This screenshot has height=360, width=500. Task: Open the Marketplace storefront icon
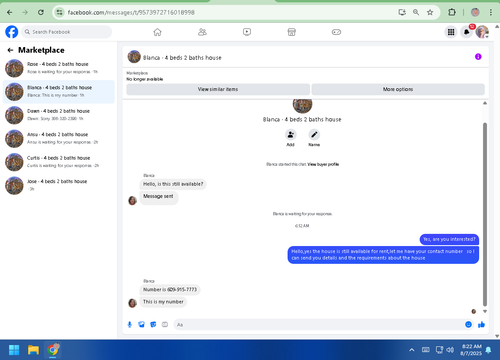pos(292,32)
